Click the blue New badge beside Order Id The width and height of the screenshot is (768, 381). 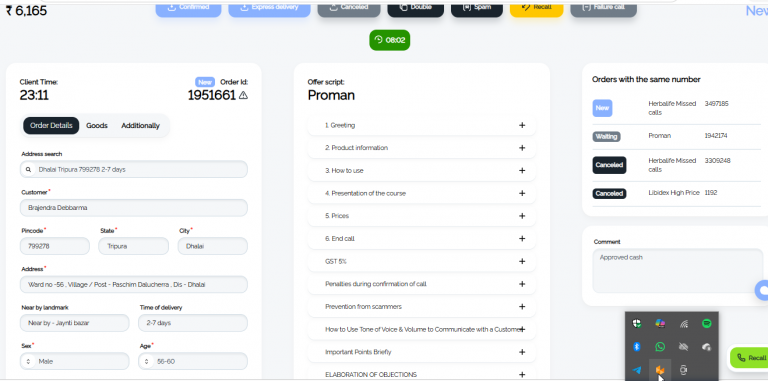pyautogui.click(x=205, y=82)
